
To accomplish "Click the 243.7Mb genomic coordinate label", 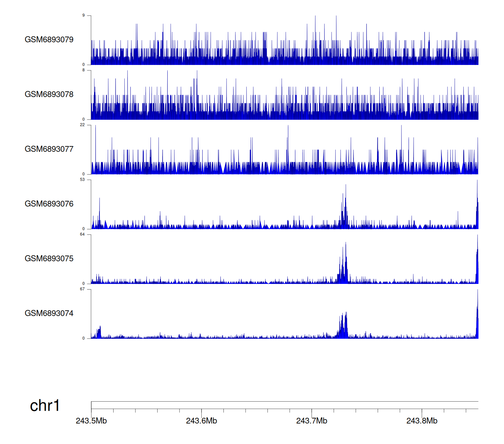I will (312, 421).
